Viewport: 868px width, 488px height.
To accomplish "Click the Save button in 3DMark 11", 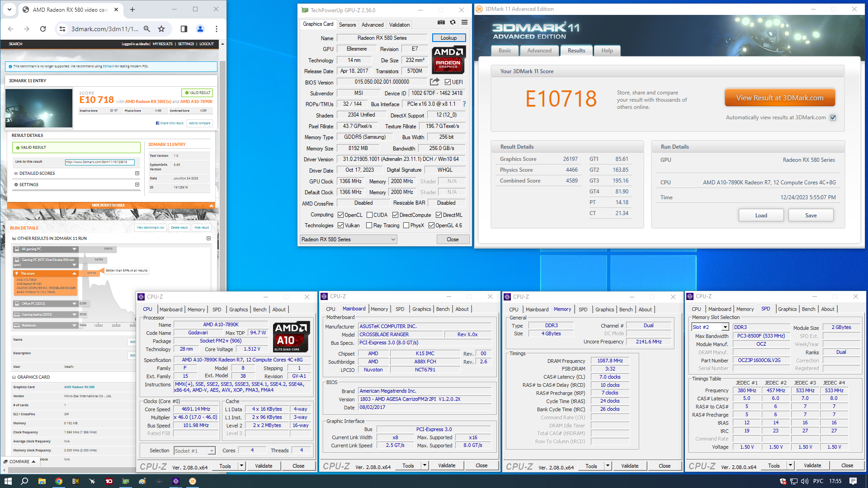I will [811, 216].
